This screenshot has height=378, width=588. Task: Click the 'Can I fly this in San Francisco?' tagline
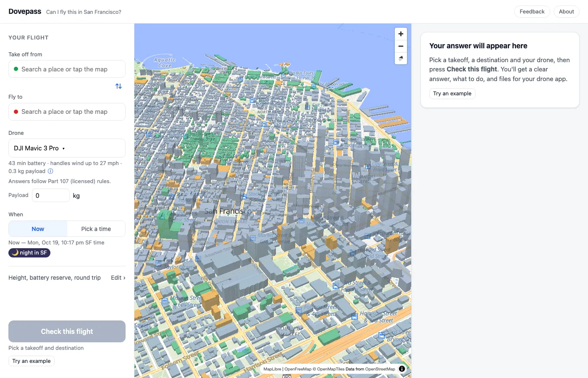84,12
